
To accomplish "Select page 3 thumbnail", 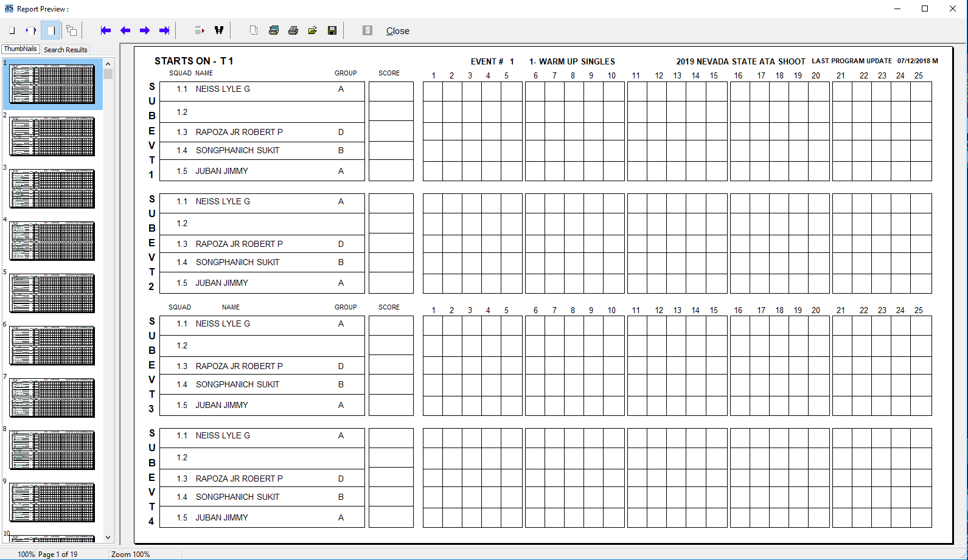I will point(52,188).
